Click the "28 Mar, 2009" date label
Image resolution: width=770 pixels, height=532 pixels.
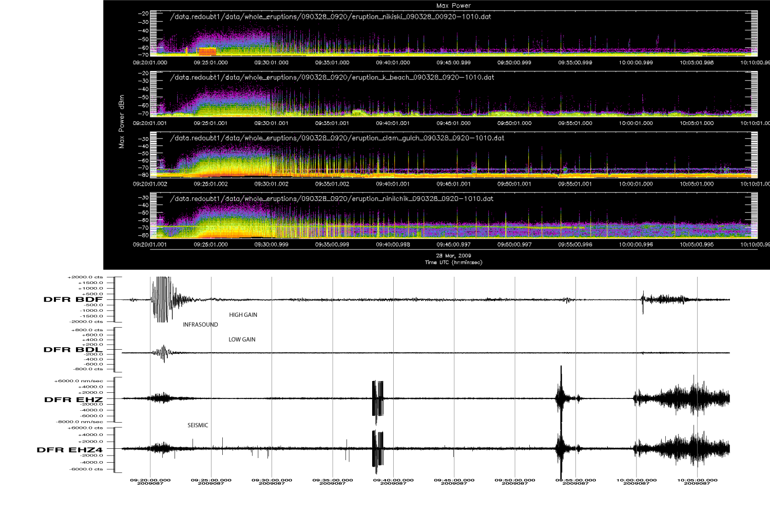(x=453, y=256)
